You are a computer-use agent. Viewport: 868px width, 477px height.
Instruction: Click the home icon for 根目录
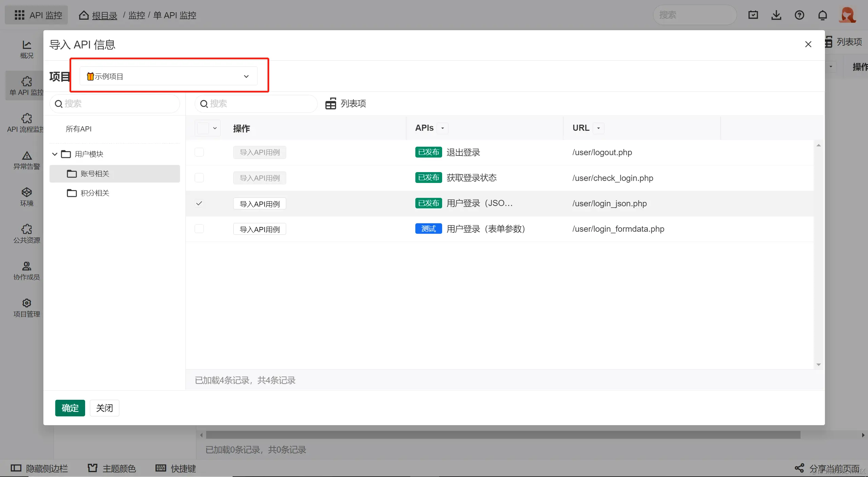pyautogui.click(x=84, y=15)
